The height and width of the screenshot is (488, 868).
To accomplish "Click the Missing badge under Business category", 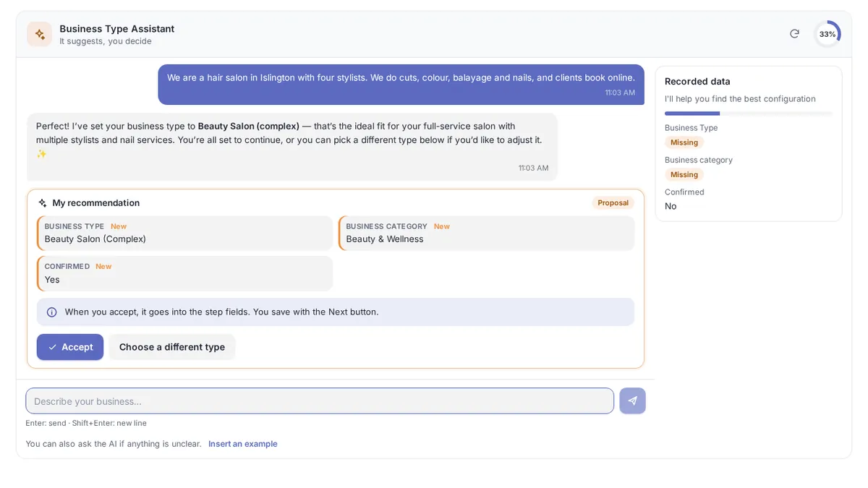I will click(684, 174).
